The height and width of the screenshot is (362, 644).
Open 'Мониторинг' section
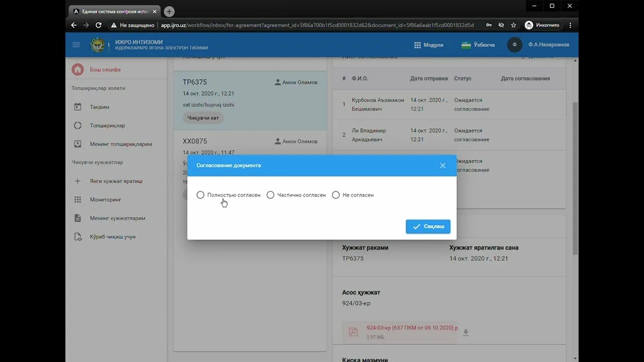pyautogui.click(x=106, y=200)
